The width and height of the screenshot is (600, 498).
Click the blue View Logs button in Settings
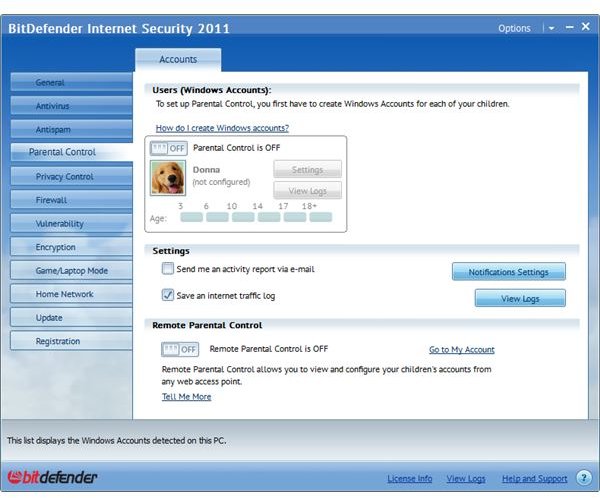[x=520, y=298]
